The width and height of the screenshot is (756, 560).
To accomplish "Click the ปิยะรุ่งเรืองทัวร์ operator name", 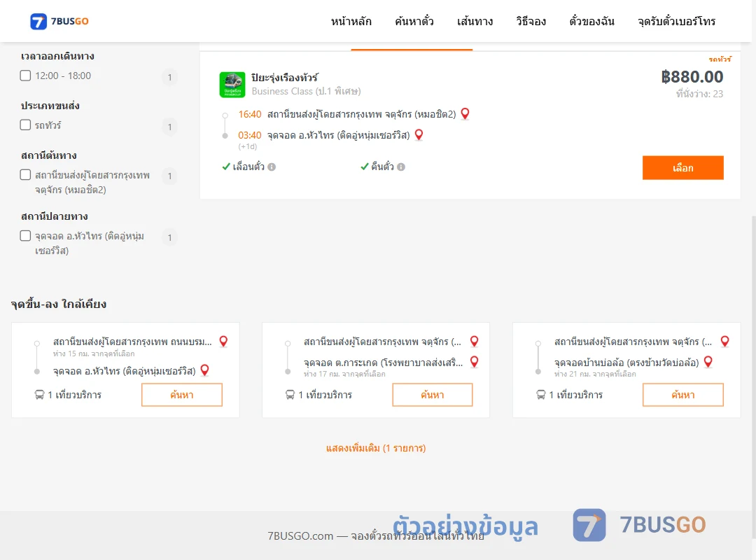I will click(x=284, y=77).
